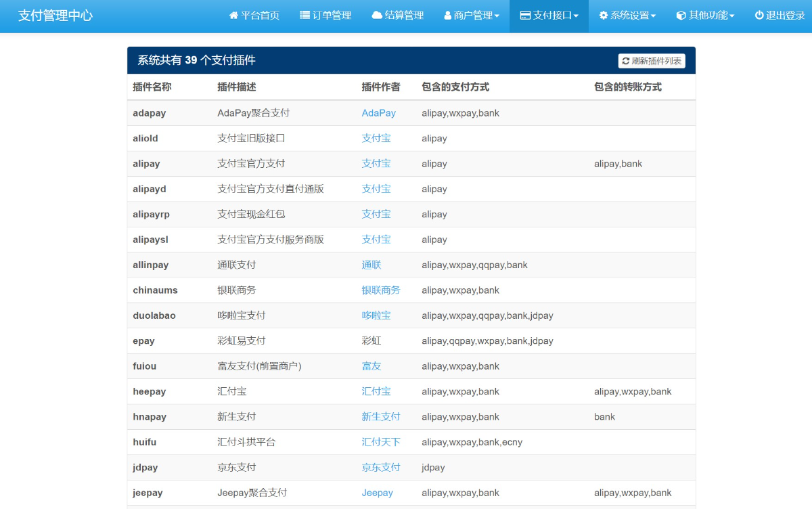This screenshot has height=509, width=812.
Task: Select the jeepay plugin name
Action: 148,493
